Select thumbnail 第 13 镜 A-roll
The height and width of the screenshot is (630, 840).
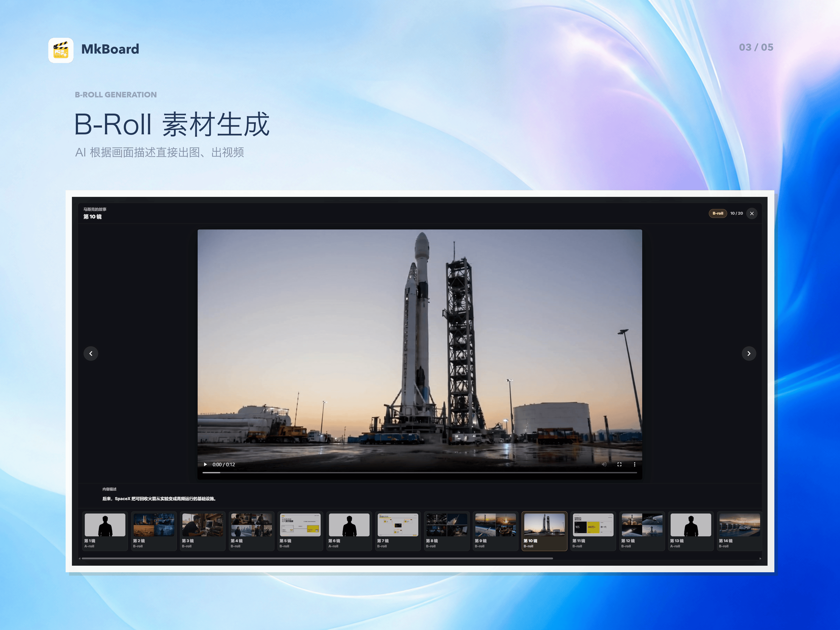(x=691, y=531)
